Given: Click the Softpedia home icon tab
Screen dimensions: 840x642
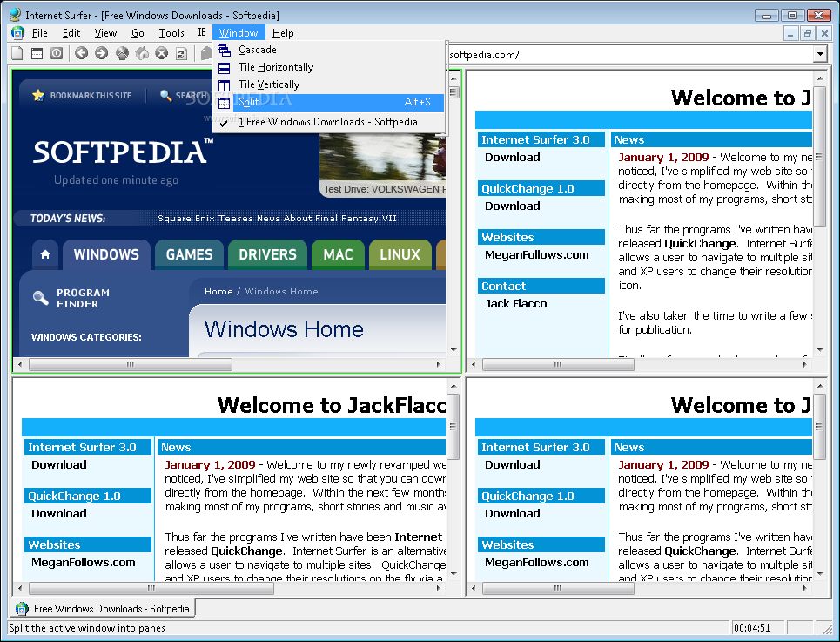Looking at the screenshot, I should point(45,254).
